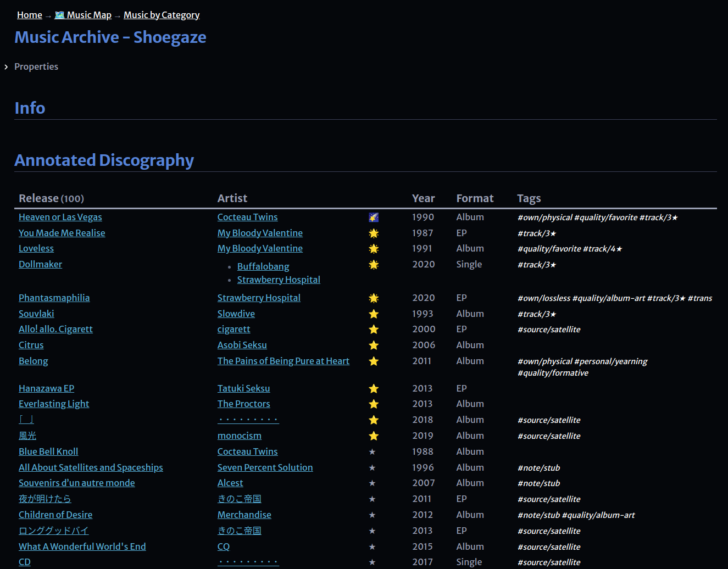Click #note/stub tag in Alcest row
Screen dimensions: 728x569
point(539,483)
